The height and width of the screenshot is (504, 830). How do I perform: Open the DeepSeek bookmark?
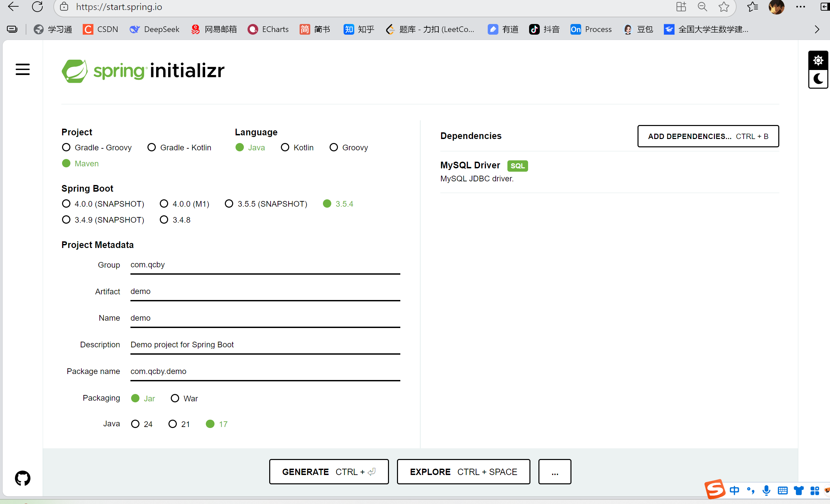(154, 29)
